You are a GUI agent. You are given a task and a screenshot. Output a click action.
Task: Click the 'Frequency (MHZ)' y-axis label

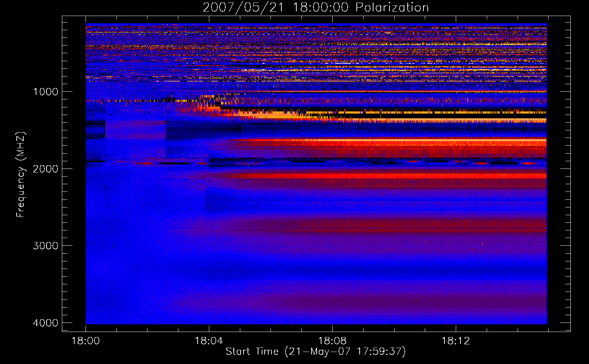[21, 175]
